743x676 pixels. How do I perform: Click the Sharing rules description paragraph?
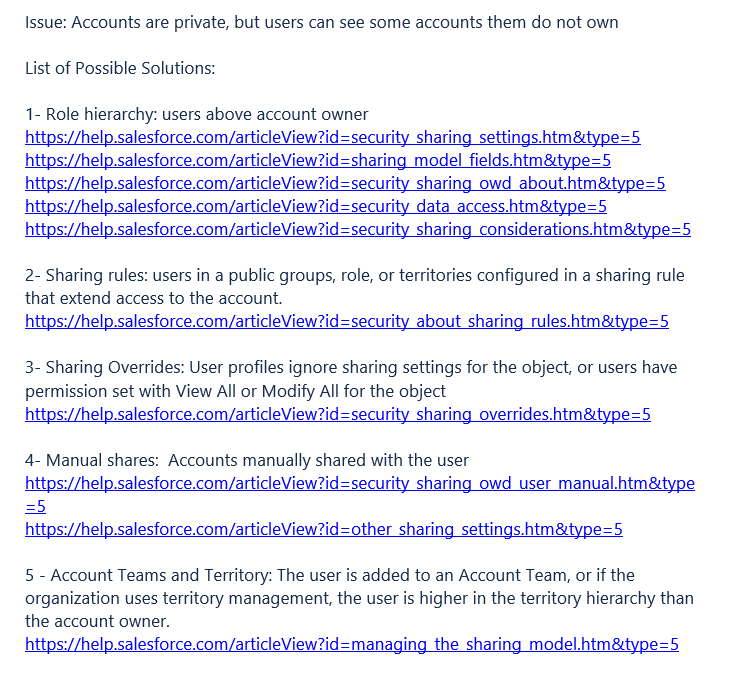pos(354,287)
